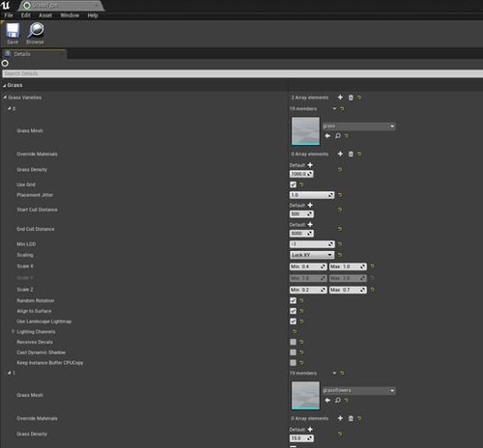The height and width of the screenshot is (448, 483).
Task: Click the Save toolbar icon
Action: pyautogui.click(x=13, y=34)
